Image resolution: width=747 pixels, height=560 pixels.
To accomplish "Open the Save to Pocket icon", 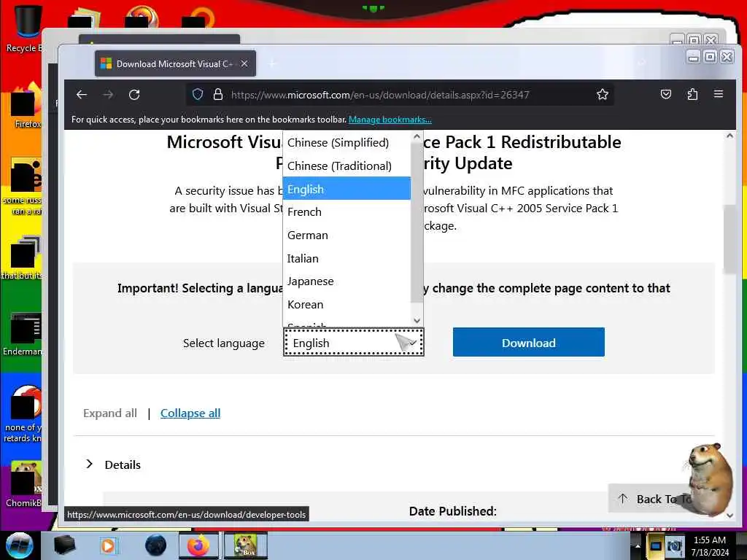I will [665, 94].
